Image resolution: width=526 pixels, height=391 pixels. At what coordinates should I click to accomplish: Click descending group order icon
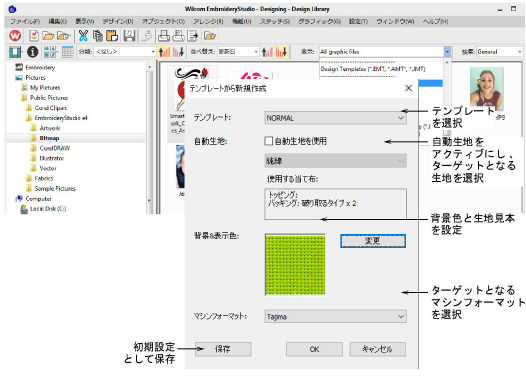tap(178, 52)
